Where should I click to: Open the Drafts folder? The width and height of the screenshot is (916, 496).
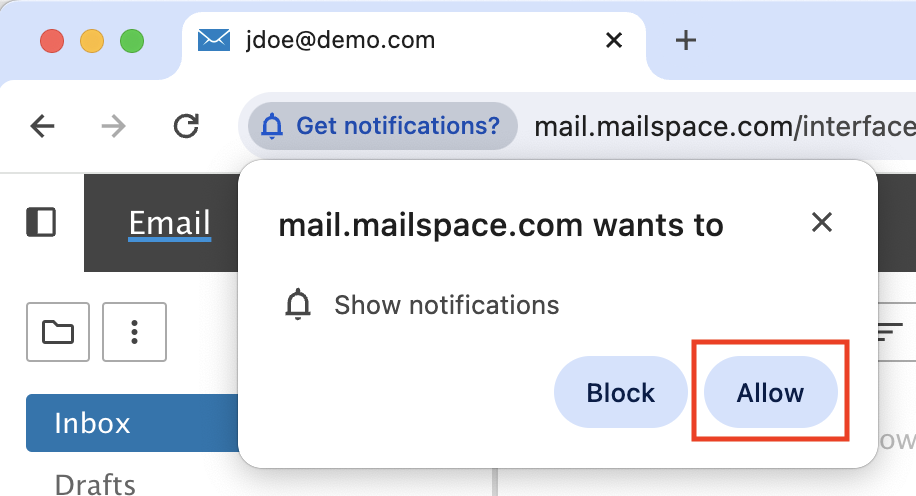point(95,485)
